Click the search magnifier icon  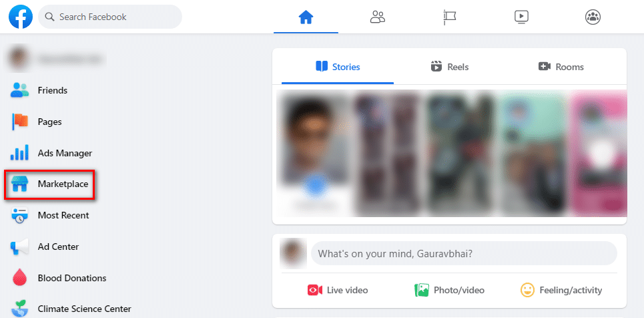point(49,17)
